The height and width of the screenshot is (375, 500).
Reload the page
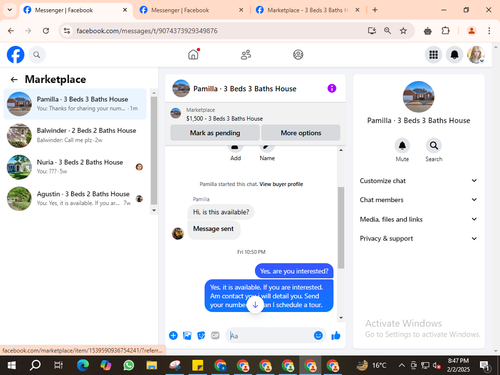pos(46,31)
